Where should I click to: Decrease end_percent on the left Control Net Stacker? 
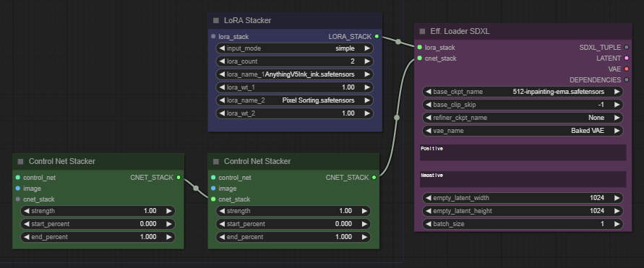pyautogui.click(x=27, y=237)
